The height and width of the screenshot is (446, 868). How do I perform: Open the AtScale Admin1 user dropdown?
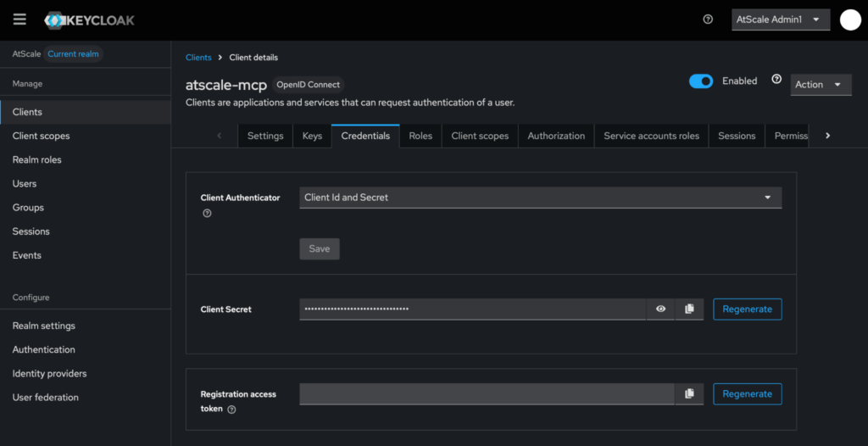tap(781, 20)
